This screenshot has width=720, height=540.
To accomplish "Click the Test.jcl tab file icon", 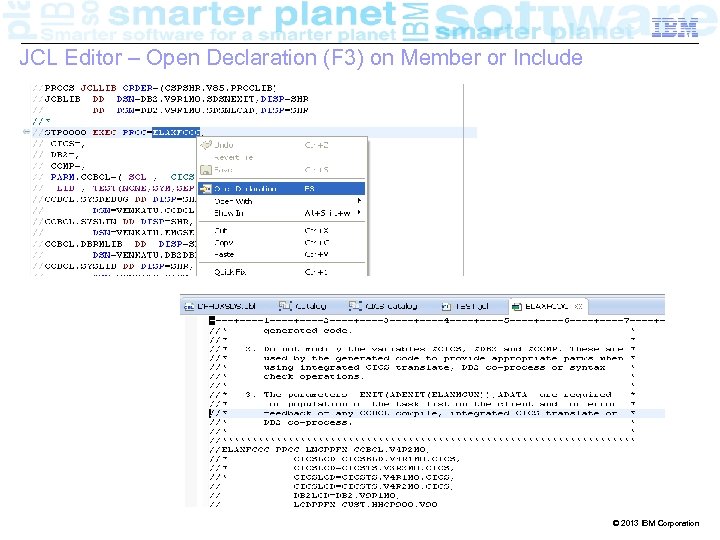I will [445, 307].
